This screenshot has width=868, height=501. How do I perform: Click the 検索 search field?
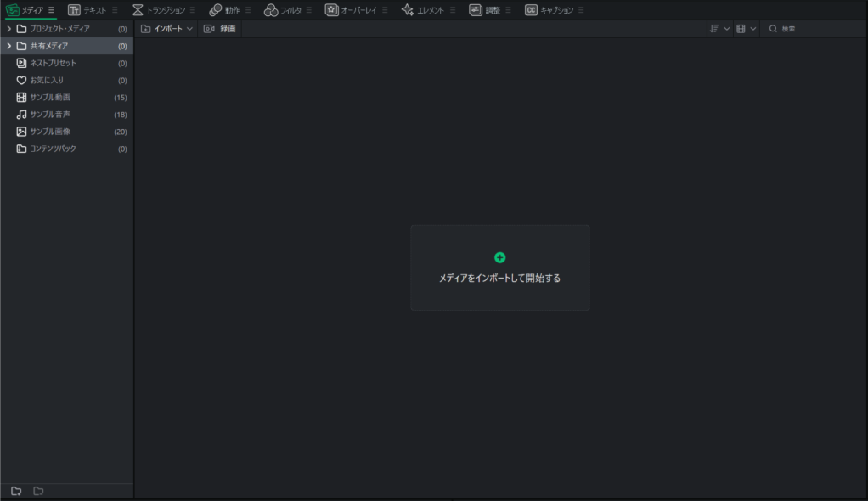coord(815,29)
